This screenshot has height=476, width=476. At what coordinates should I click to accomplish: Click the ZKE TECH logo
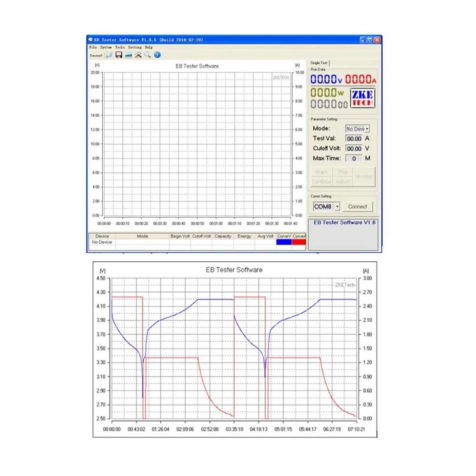click(x=363, y=98)
